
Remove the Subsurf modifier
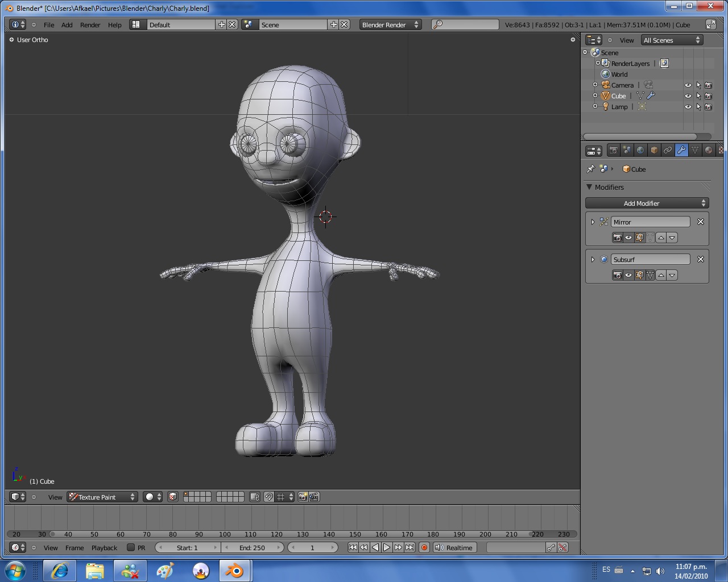[x=701, y=260]
